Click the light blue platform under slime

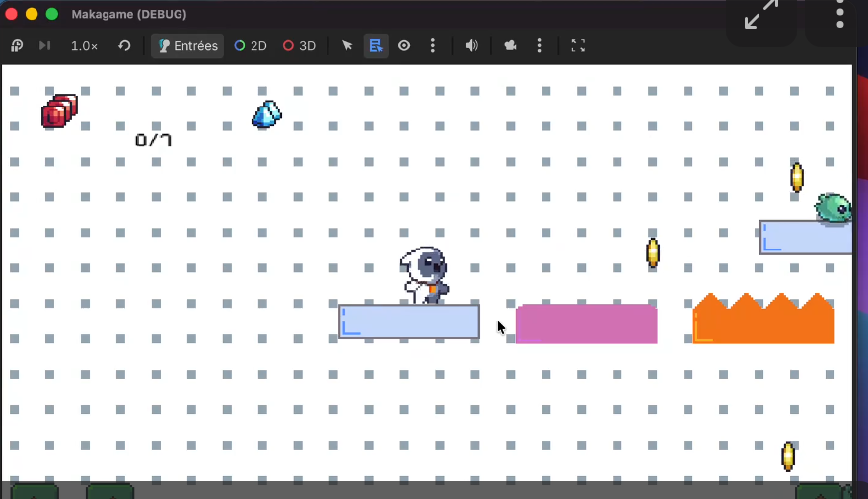(806, 238)
